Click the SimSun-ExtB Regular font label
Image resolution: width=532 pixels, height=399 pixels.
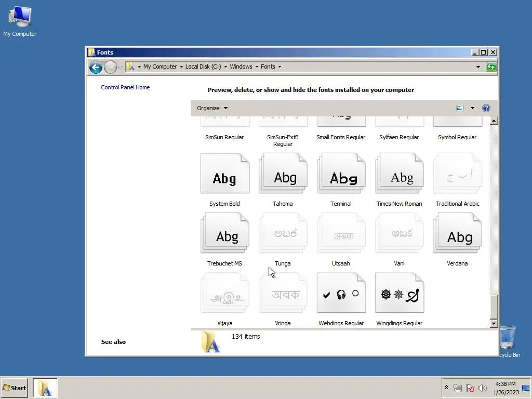coord(283,140)
